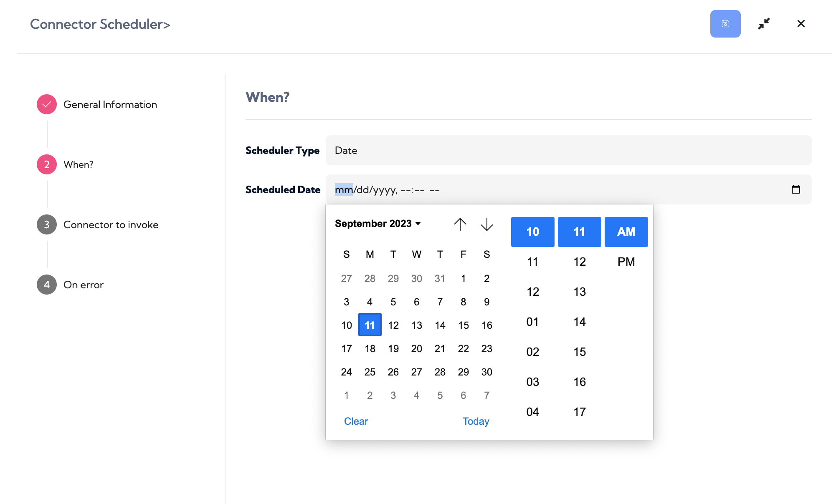
Task: Pick September 20 on the calendar
Action: coord(416,348)
